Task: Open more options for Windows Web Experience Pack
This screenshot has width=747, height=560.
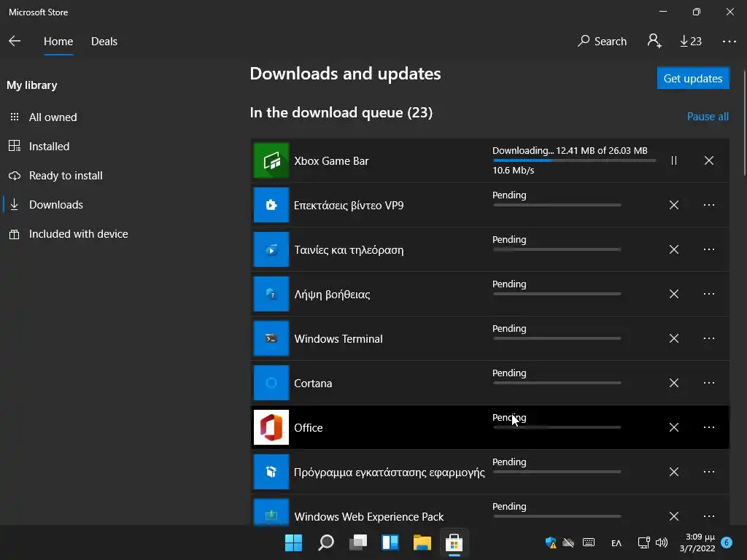Action: [709, 516]
